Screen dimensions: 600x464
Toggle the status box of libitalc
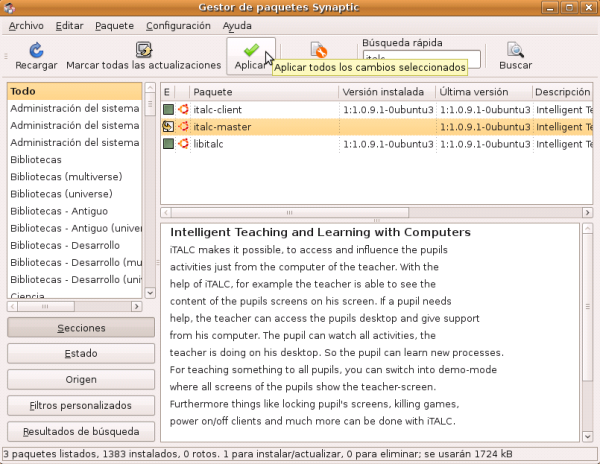168,144
